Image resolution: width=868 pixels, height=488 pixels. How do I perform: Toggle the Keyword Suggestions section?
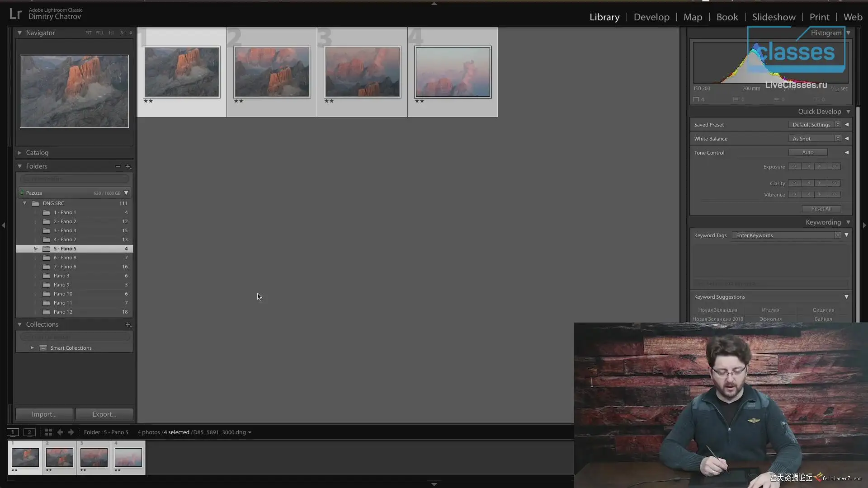point(846,297)
